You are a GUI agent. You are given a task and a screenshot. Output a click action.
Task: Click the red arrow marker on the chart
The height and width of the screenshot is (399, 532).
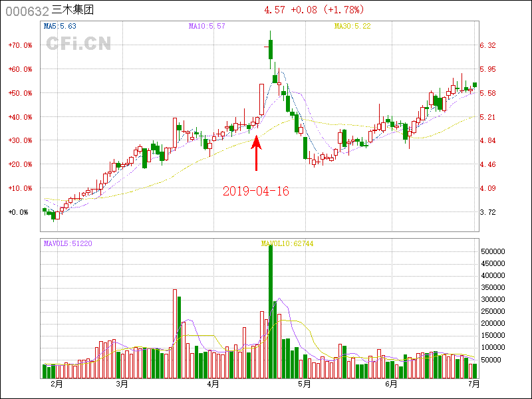pyautogui.click(x=256, y=152)
